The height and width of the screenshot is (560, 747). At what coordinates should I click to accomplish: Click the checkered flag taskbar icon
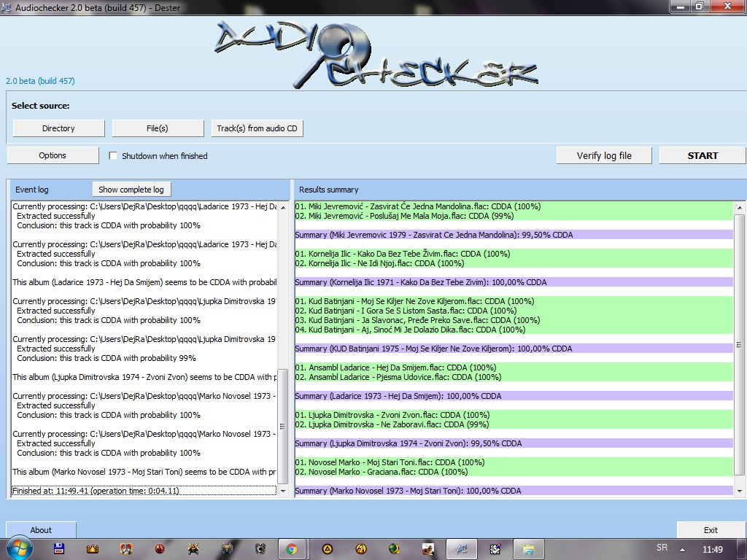point(495,549)
